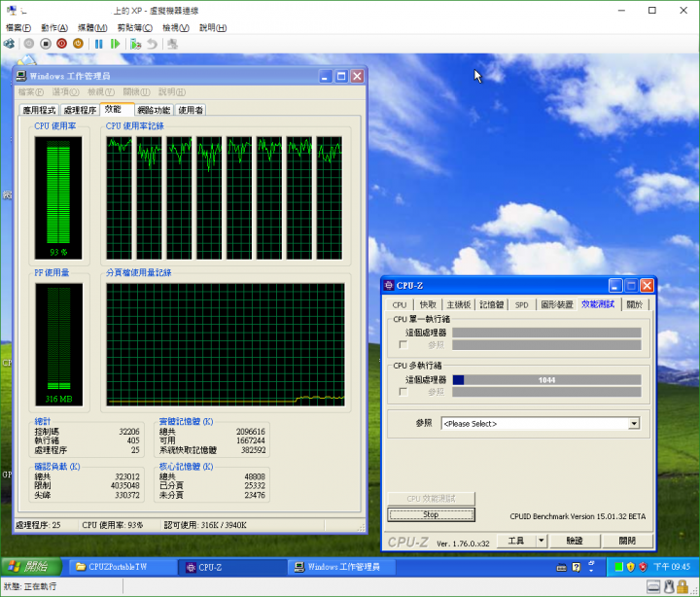Click the green CPU usage tray icon
The height and width of the screenshot is (597, 700).
coord(618,567)
